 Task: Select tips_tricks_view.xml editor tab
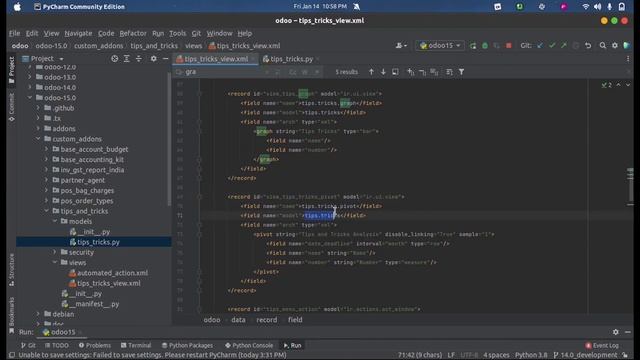[216, 59]
